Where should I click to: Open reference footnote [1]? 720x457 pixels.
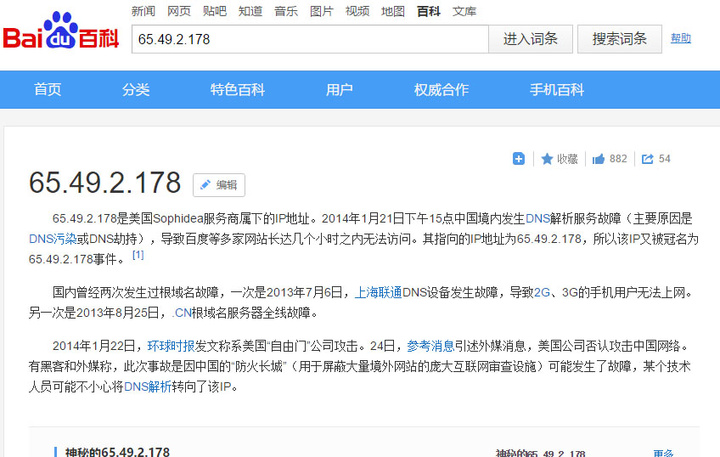coord(138,255)
